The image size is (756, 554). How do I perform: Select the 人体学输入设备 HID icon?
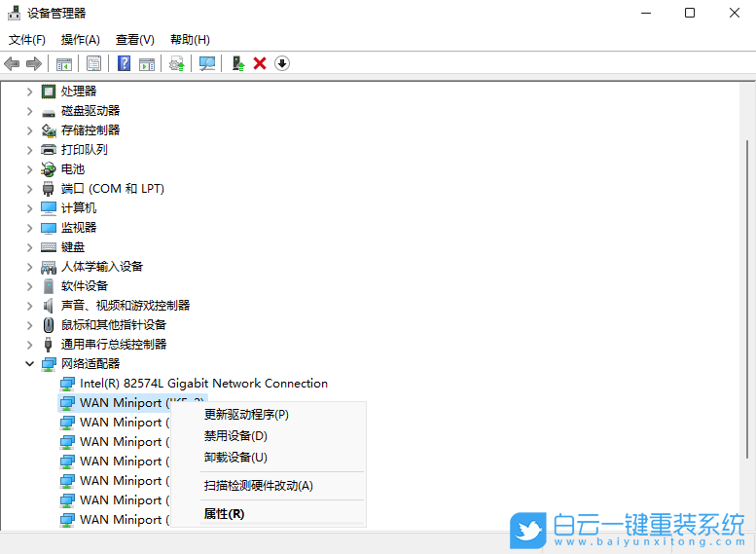(49, 267)
